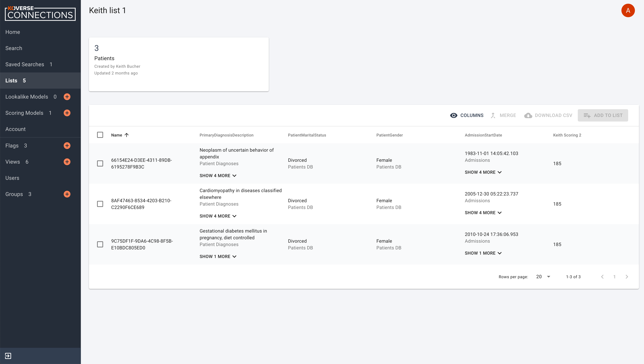The width and height of the screenshot is (644, 364).
Task: Check the row for 66154E24-D3EE patient
Action: coord(100,163)
